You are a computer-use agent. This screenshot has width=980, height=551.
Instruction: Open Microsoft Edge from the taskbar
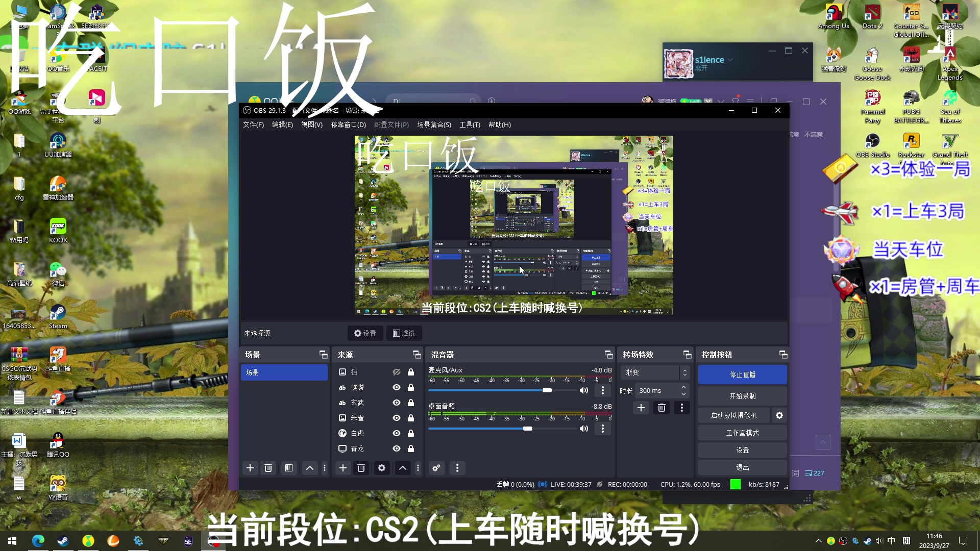click(38, 541)
